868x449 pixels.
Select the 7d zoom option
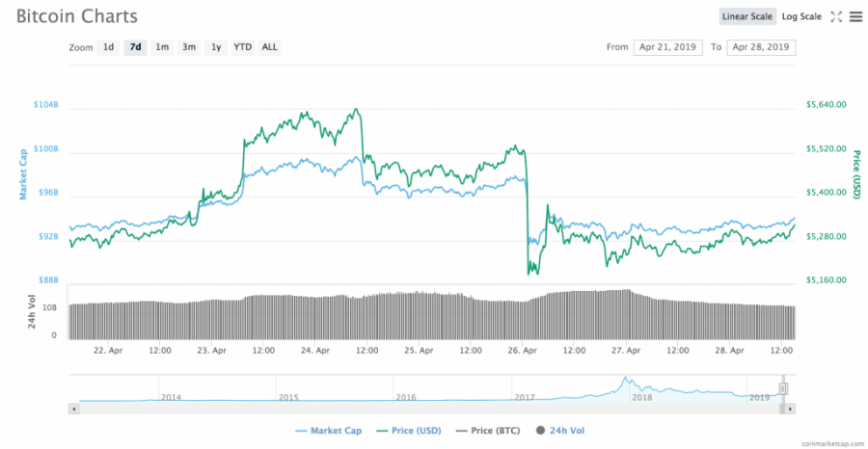(135, 47)
